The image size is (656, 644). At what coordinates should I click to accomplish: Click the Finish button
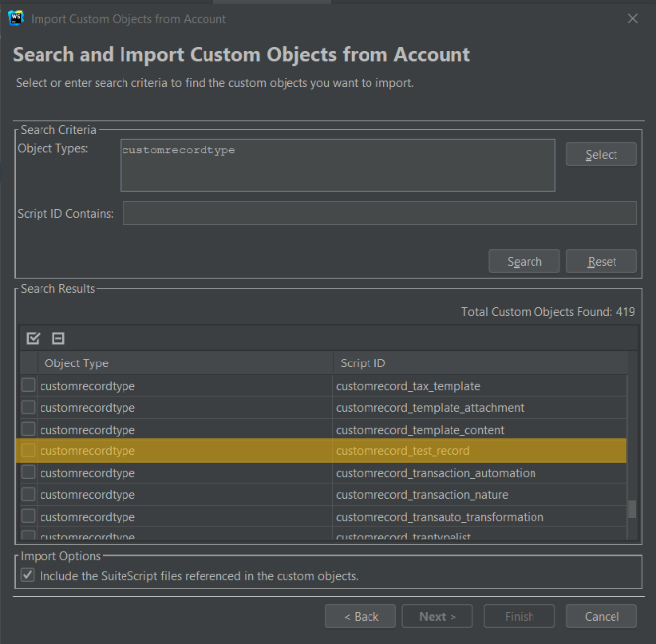tap(520, 616)
